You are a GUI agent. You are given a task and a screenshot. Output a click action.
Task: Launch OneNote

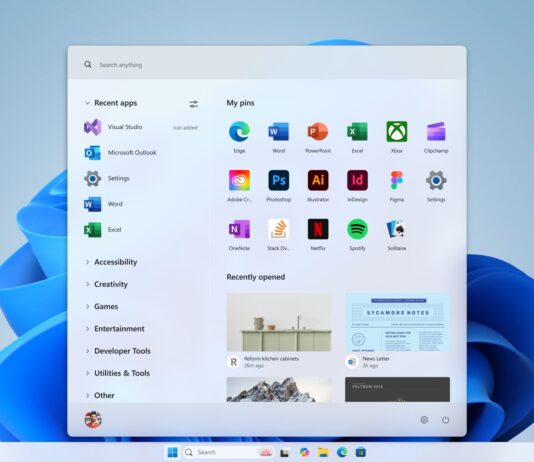click(x=239, y=229)
